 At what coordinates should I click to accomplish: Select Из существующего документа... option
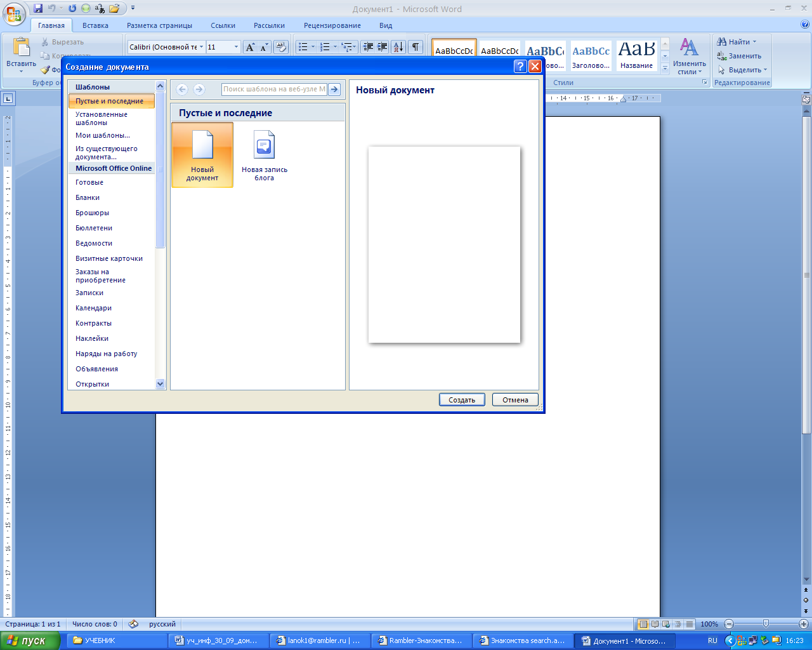[112, 152]
